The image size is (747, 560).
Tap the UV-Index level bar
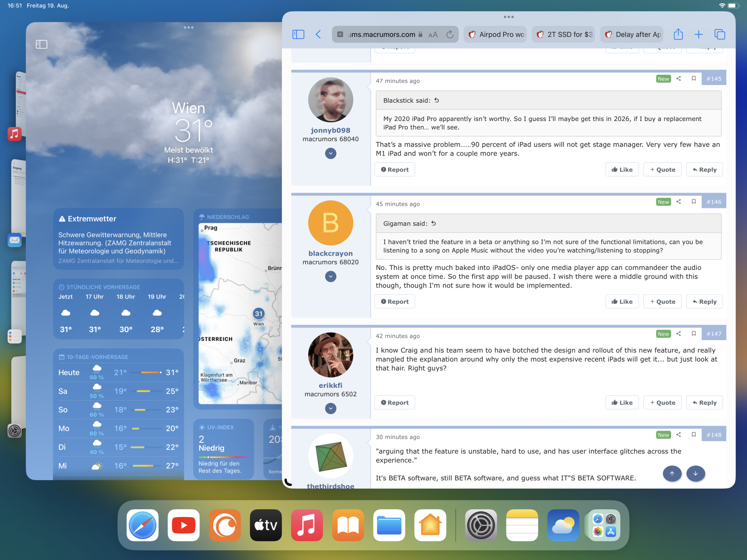(x=223, y=457)
